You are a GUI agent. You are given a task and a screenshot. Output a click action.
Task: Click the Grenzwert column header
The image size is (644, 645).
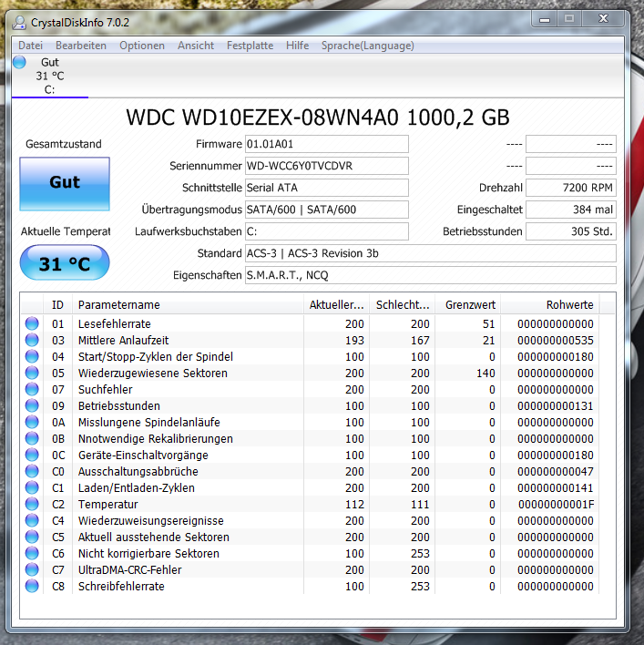click(467, 305)
